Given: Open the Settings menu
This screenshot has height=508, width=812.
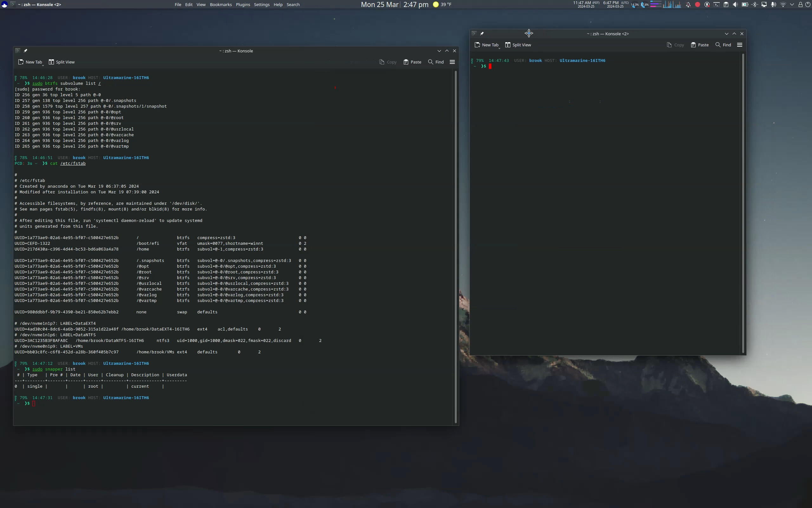Looking at the screenshot, I should point(262,4).
